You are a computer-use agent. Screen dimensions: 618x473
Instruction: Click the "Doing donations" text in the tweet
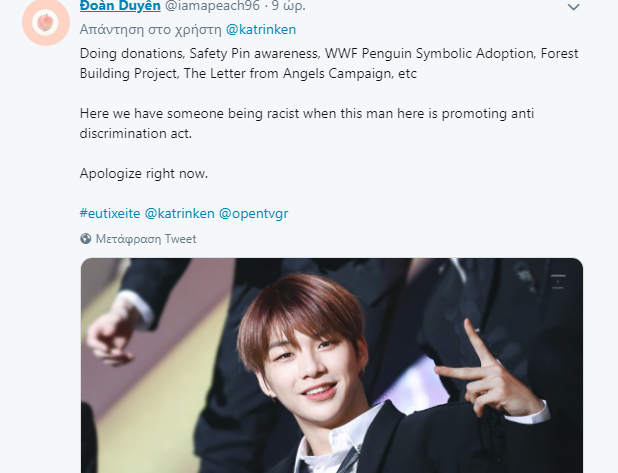(x=127, y=52)
